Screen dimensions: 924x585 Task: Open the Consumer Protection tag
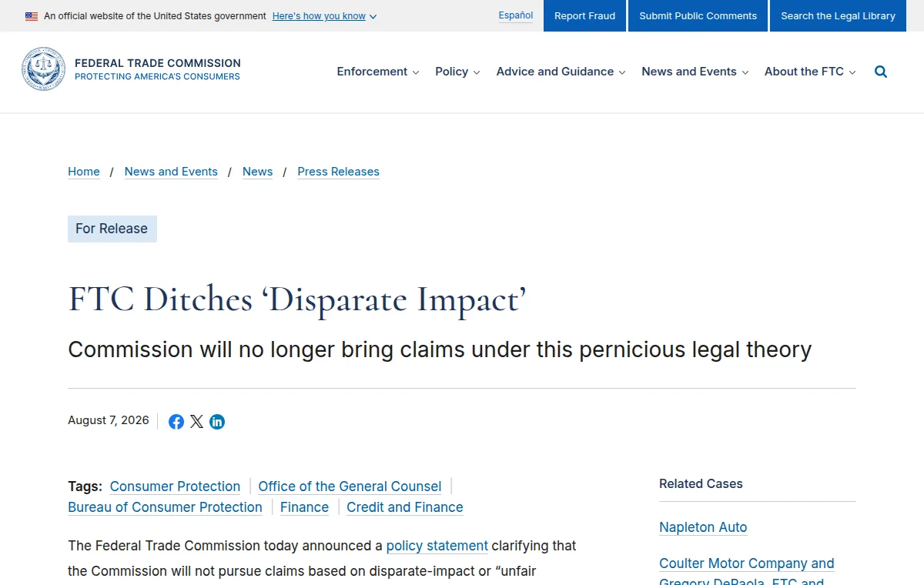tap(175, 486)
